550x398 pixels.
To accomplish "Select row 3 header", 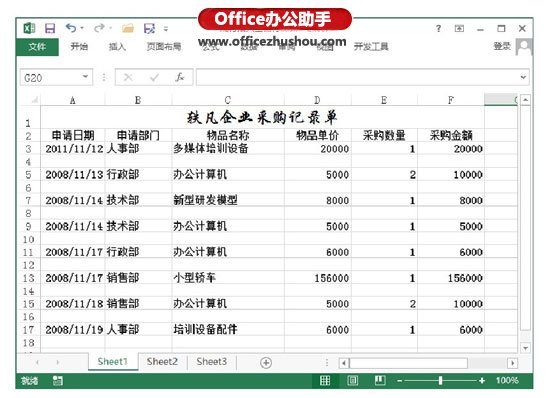I will pyautogui.click(x=28, y=149).
